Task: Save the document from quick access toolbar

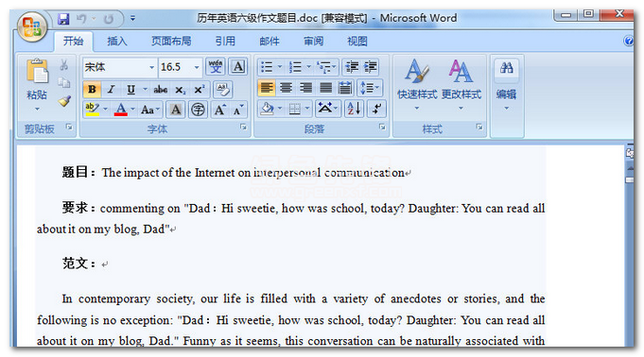Action: [63, 19]
